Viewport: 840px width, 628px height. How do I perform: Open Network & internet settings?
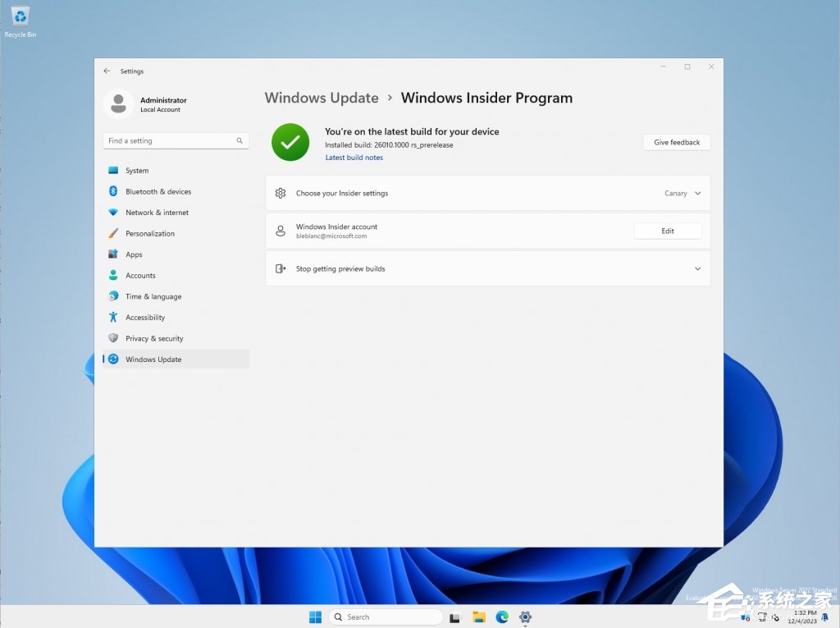157,213
